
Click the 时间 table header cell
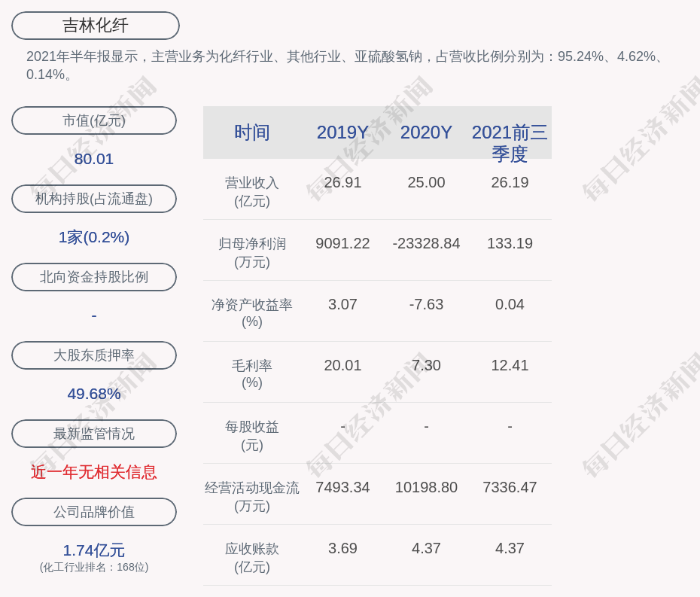[x=252, y=132]
